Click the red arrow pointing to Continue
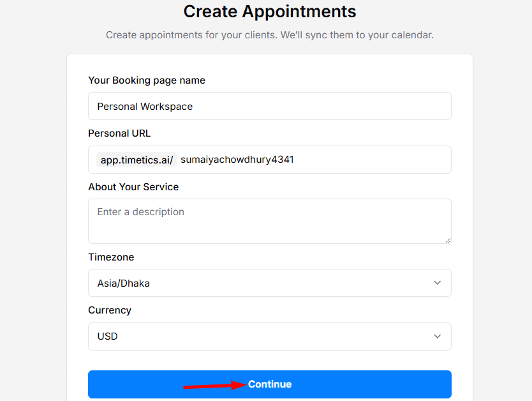 click(214, 385)
